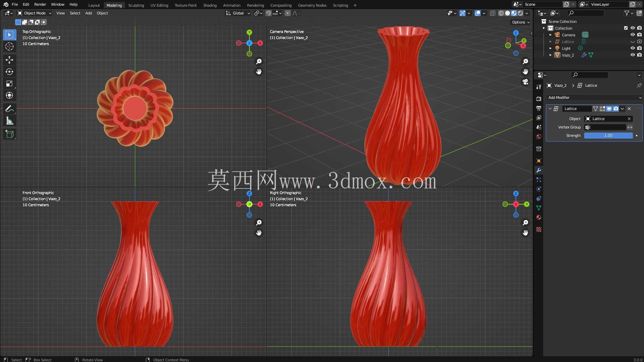
Task: Select the Measure tool
Action: [9, 121]
